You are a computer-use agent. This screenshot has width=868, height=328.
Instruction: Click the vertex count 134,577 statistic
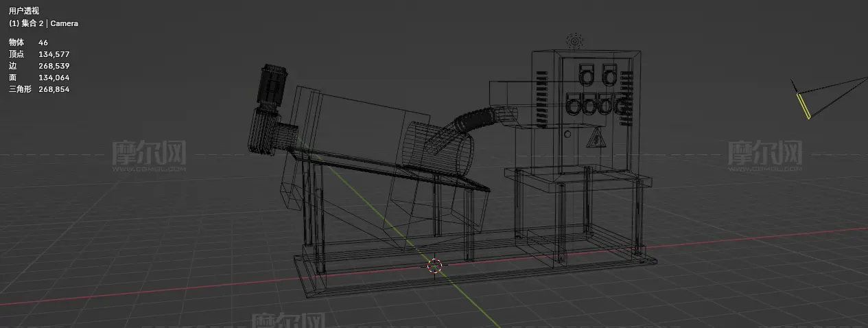point(54,54)
